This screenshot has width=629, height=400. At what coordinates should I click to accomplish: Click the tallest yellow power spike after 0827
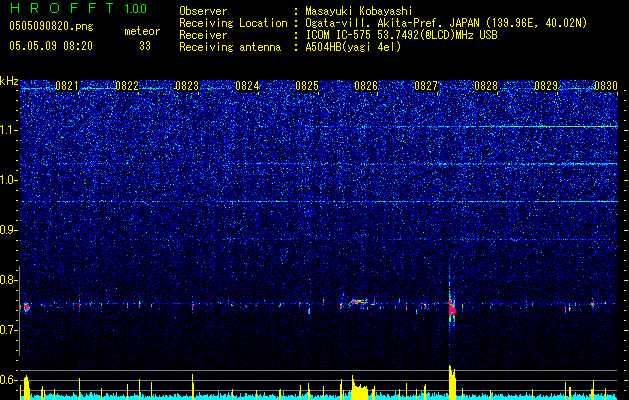pos(452,382)
